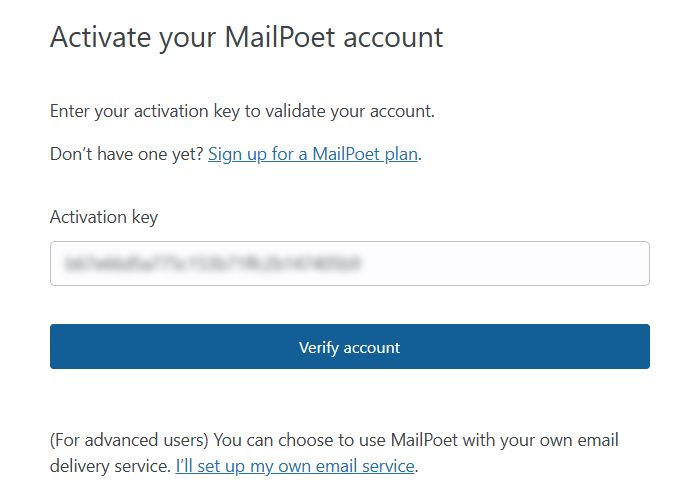Focus the Activation key input field

pyautogui.click(x=349, y=264)
